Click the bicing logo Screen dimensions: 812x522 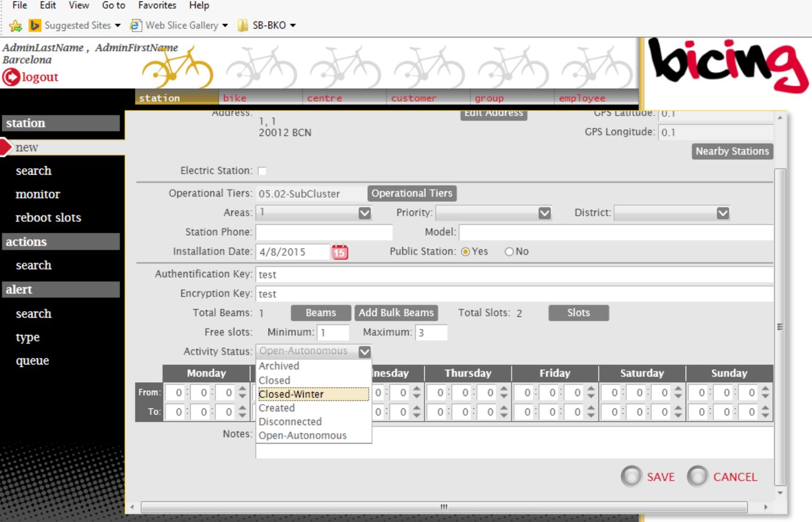[x=729, y=64]
